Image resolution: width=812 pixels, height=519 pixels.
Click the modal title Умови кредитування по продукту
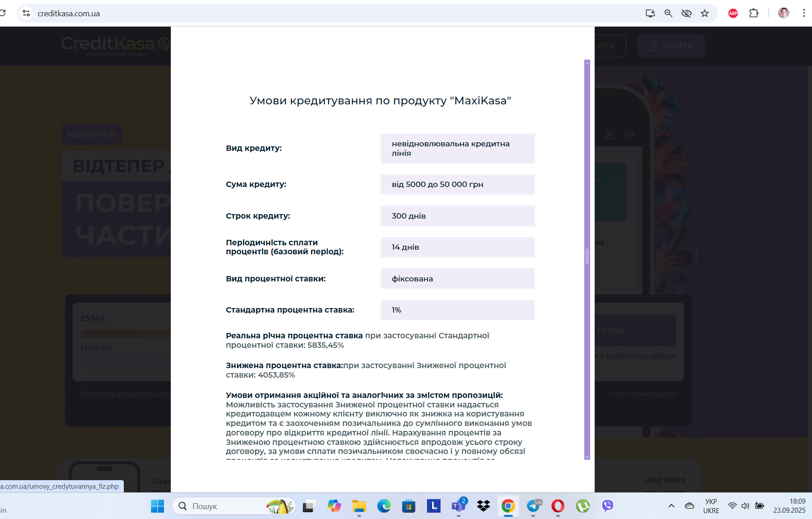tap(380, 101)
